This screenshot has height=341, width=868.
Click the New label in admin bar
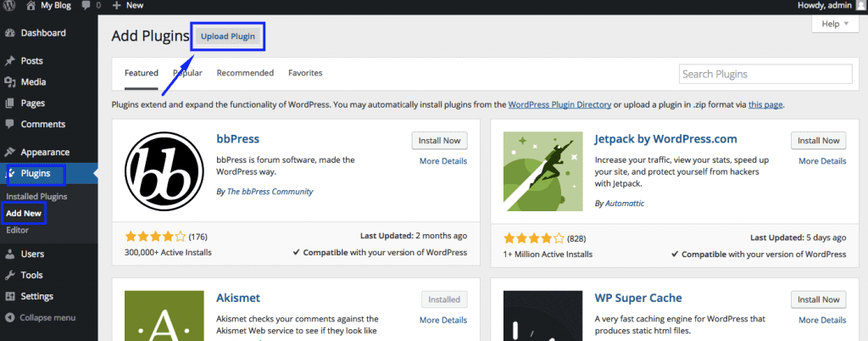pyautogui.click(x=135, y=6)
